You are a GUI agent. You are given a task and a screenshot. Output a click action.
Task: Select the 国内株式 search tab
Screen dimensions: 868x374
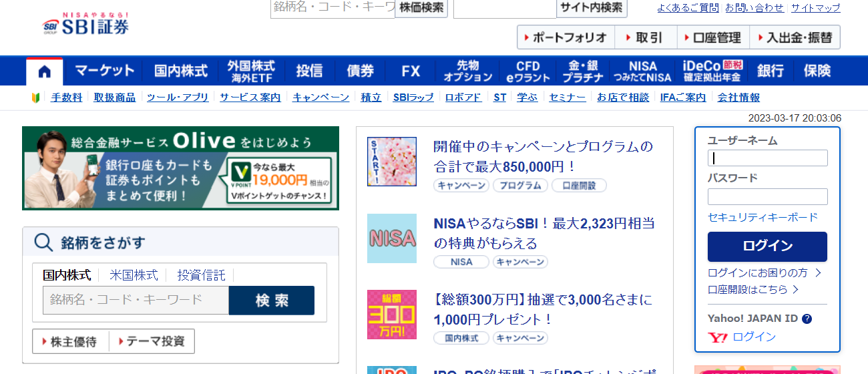(x=67, y=275)
